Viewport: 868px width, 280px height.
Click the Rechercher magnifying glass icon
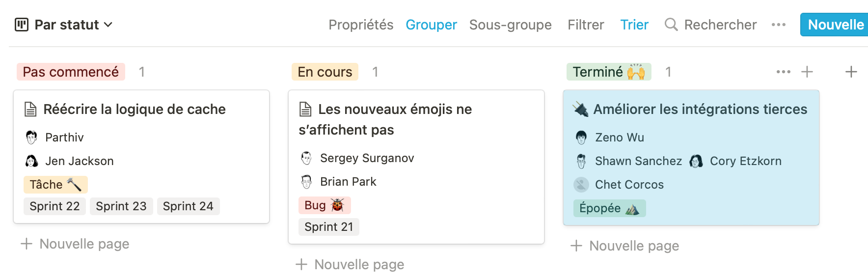[671, 25]
